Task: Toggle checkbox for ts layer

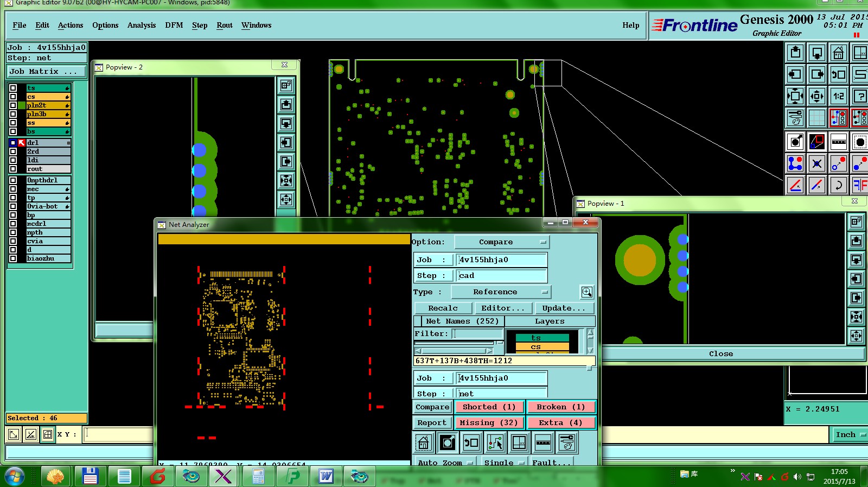Action: 13,88
